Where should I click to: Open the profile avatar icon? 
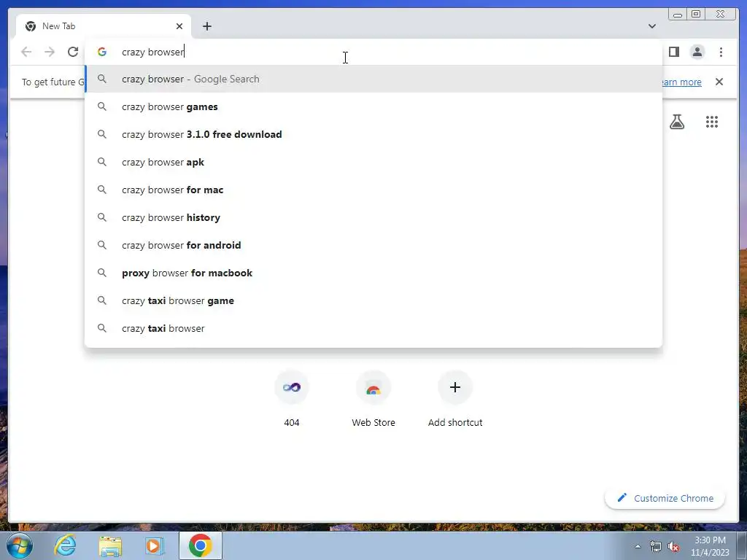(x=697, y=52)
